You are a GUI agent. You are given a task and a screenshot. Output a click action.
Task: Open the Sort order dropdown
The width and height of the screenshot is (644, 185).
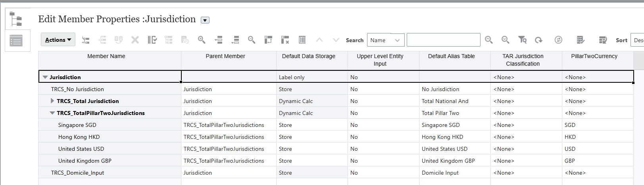637,40
